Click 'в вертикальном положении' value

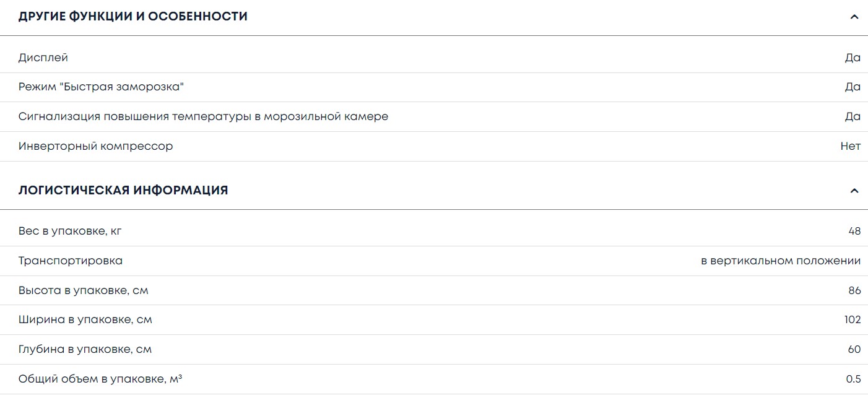coord(780,261)
